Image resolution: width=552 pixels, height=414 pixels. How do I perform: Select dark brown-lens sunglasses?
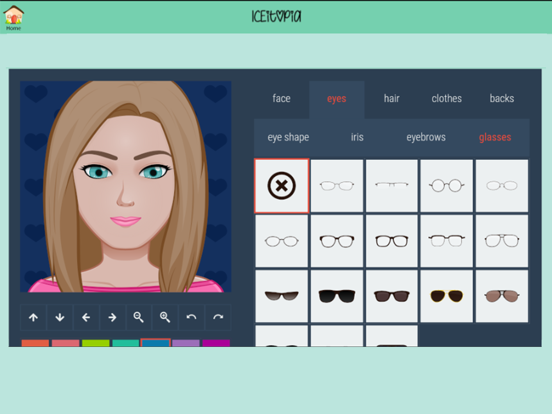[x=391, y=296]
